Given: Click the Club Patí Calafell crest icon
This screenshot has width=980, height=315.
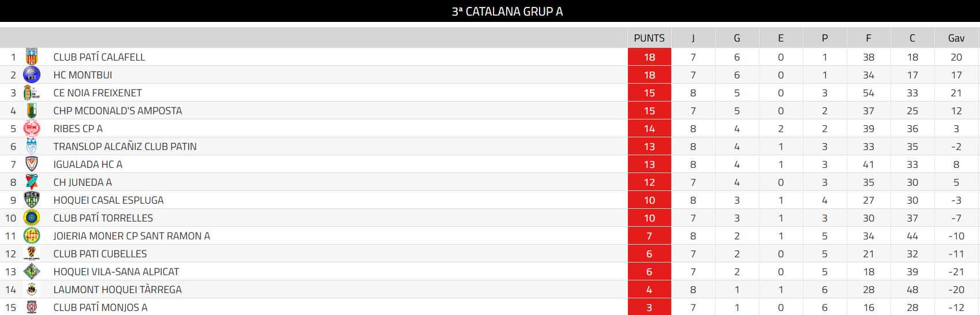Looking at the screenshot, I should 32,57.
